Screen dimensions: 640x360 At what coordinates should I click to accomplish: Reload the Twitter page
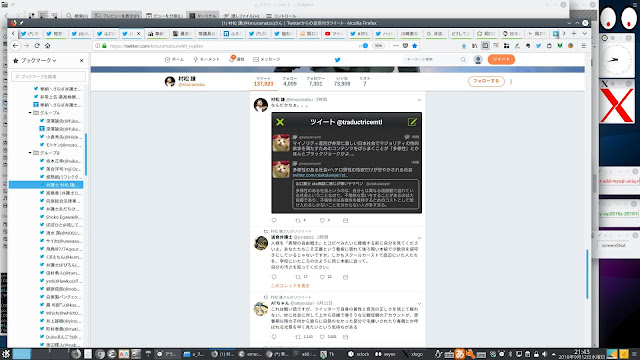pyautogui.click(x=37, y=46)
